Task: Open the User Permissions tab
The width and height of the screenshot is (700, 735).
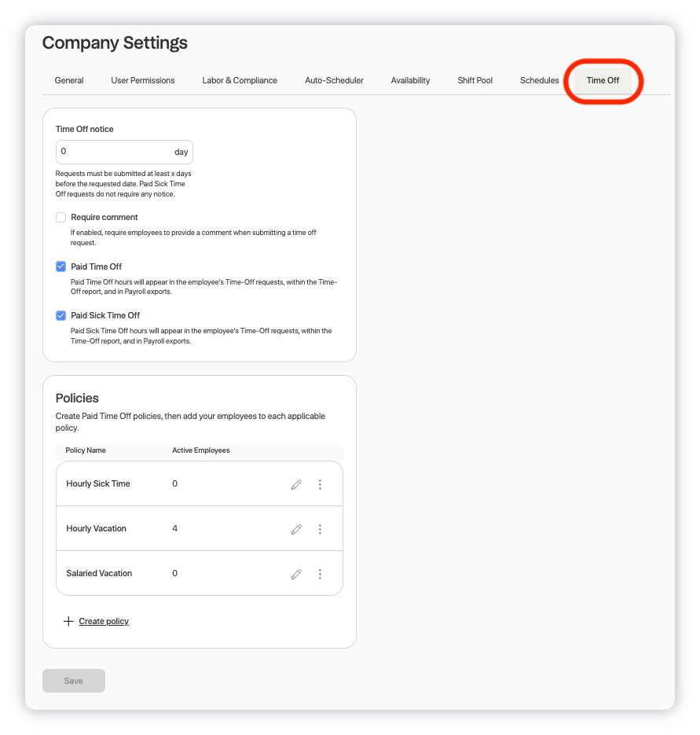Action: tap(143, 80)
